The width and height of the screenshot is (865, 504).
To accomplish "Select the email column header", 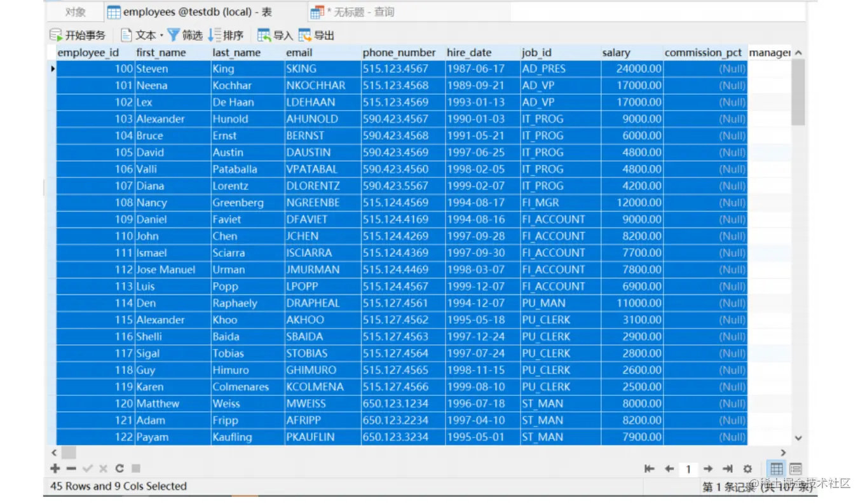I will (x=323, y=53).
